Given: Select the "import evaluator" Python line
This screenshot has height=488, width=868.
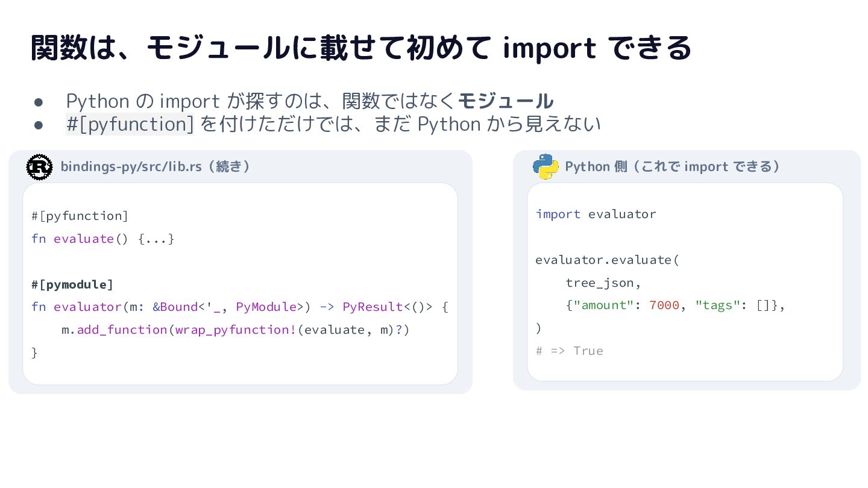Looking at the screenshot, I should (x=596, y=214).
